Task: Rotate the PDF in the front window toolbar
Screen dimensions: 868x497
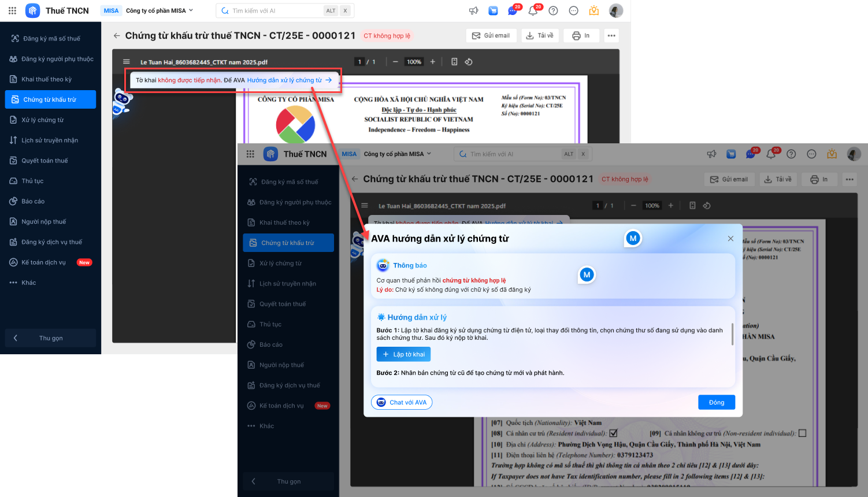Action: (707, 205)
